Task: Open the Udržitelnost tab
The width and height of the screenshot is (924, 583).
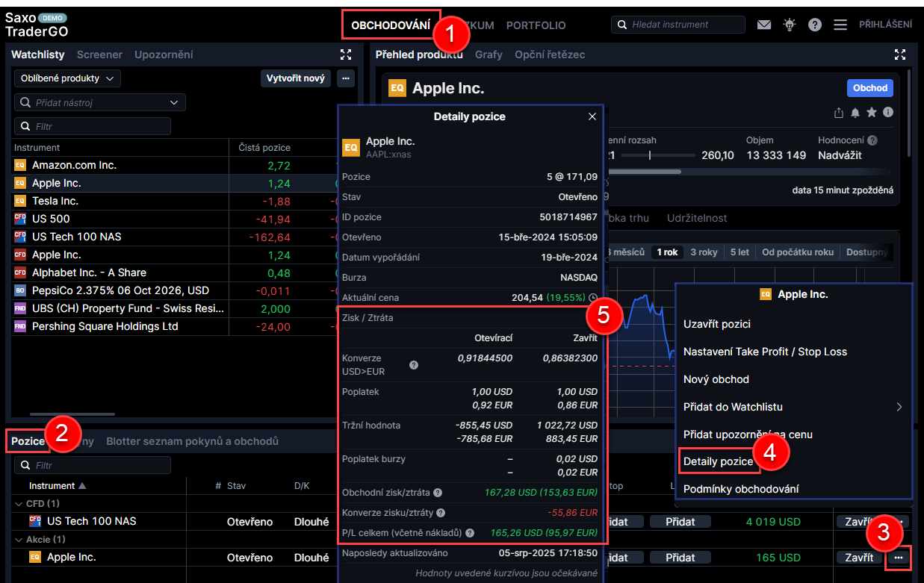Action: pos(697,218)
